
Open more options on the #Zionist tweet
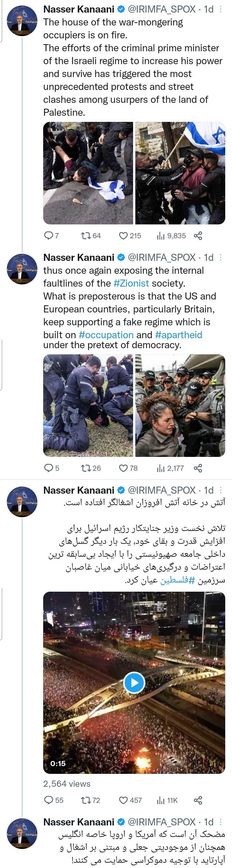coord(220,257)
